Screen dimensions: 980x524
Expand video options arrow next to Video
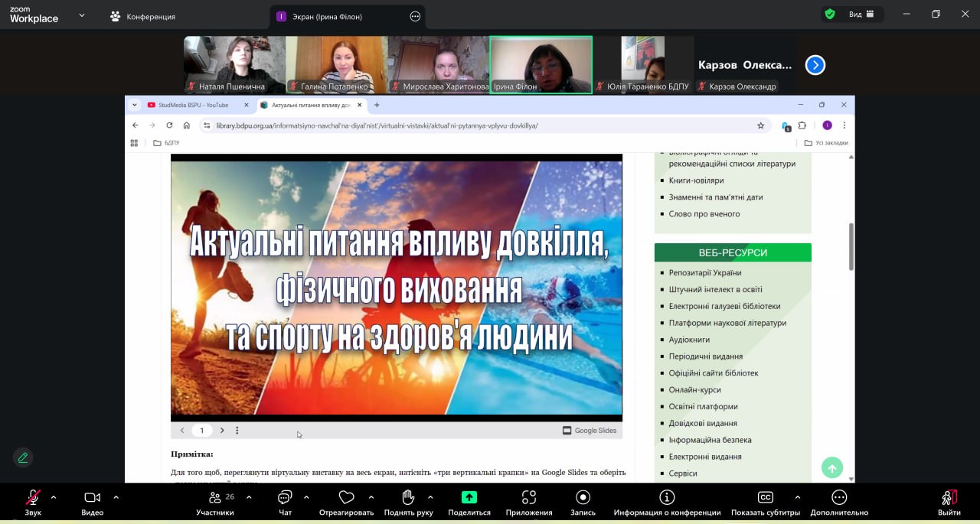pos(116,497)
